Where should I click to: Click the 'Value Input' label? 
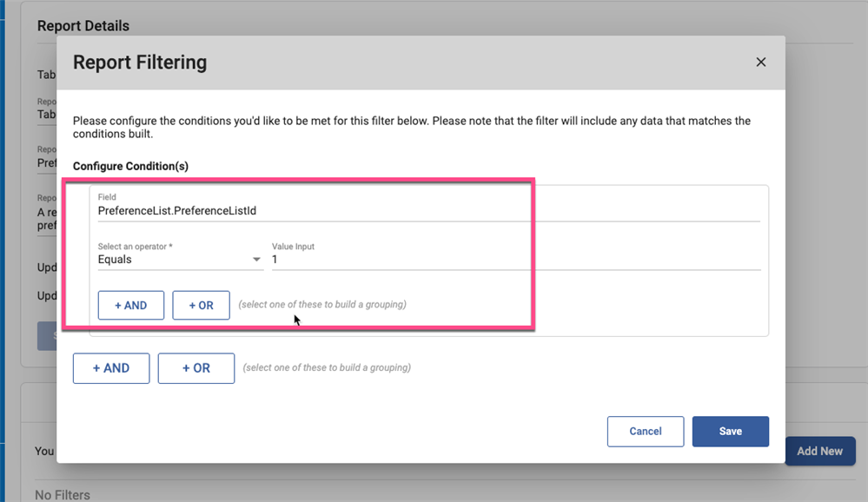coord(293,247)
